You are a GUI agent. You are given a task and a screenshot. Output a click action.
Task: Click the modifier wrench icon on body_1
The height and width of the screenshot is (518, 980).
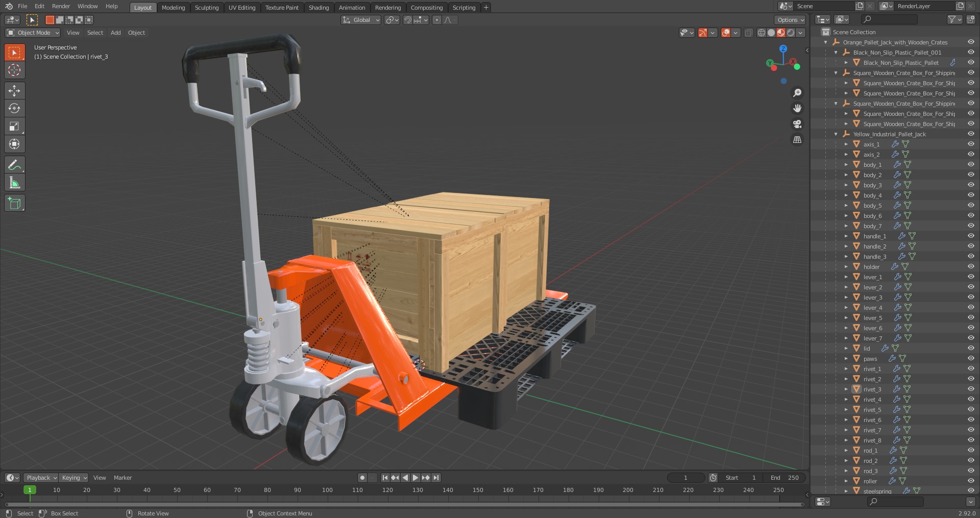(x=897, y=164)
